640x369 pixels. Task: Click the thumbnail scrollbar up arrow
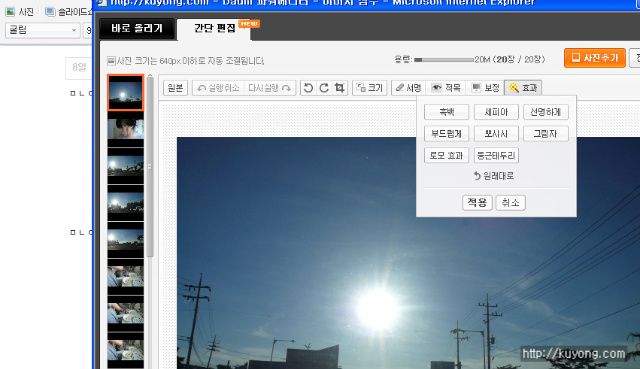click(150, 76)
